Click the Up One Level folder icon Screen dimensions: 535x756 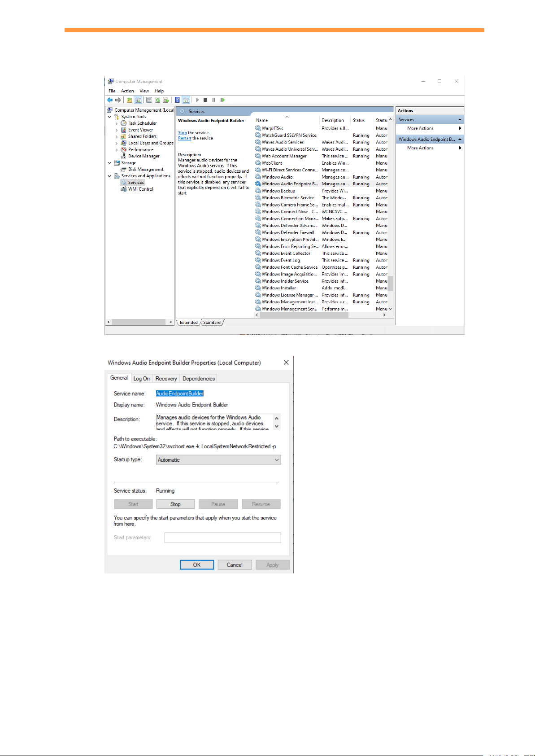129,100
